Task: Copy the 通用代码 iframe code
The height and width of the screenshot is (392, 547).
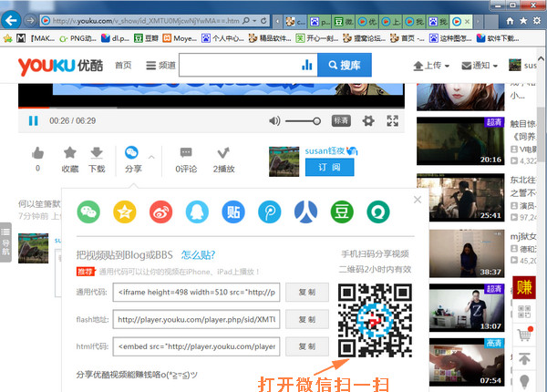Action: click(x=307, y=293)
